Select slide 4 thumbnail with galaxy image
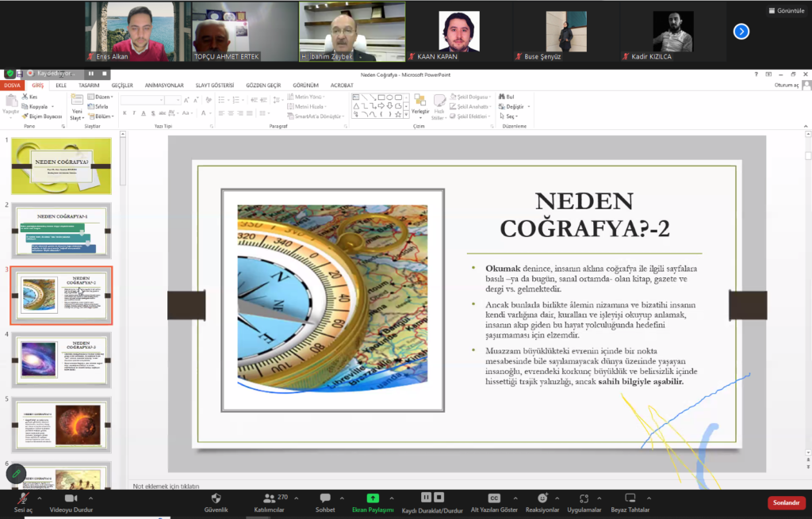812x519 pixels. tap(61, 361)
